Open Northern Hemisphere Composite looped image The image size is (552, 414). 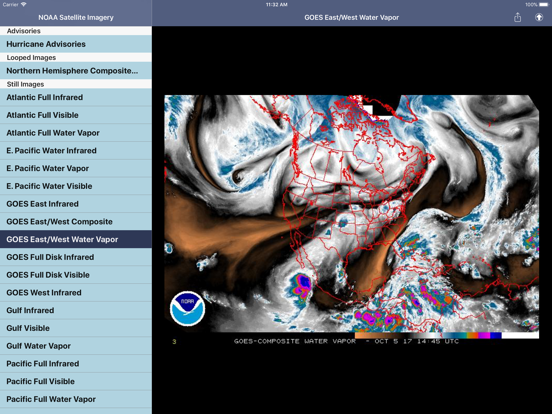76,71
